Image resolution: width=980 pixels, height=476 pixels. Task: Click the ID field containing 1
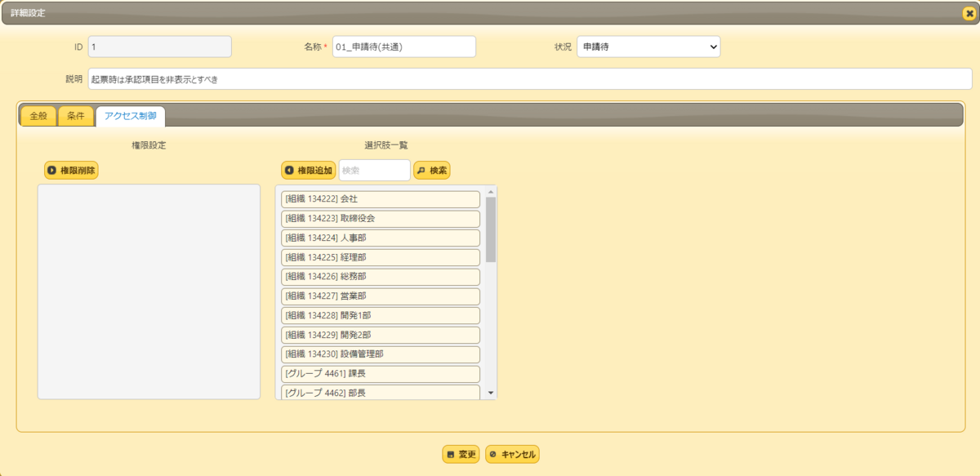(159, 47)
